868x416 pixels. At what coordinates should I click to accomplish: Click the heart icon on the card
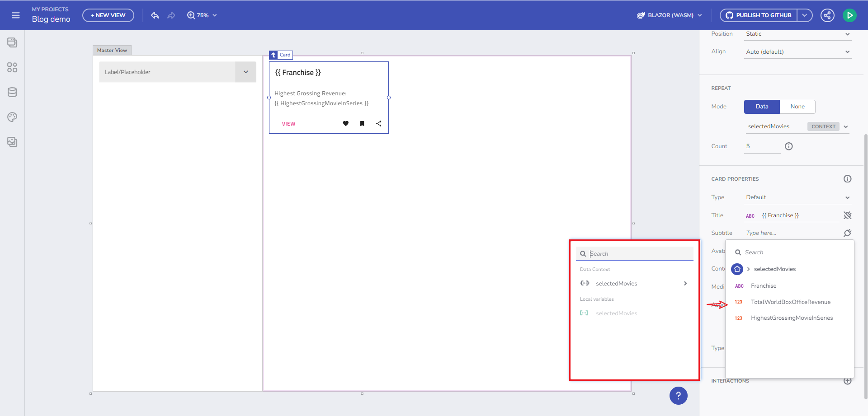pyautogui.click(x=346, y=124)
